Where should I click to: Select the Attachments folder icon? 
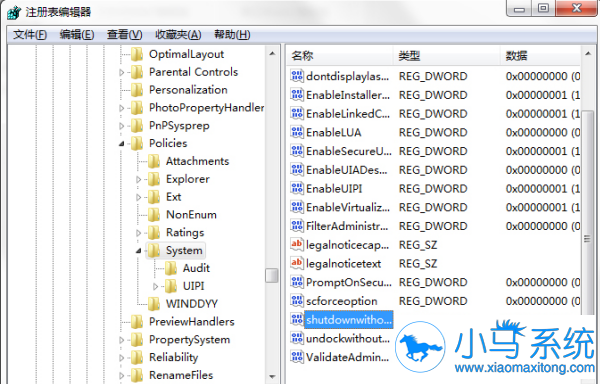tap(153, 161)
